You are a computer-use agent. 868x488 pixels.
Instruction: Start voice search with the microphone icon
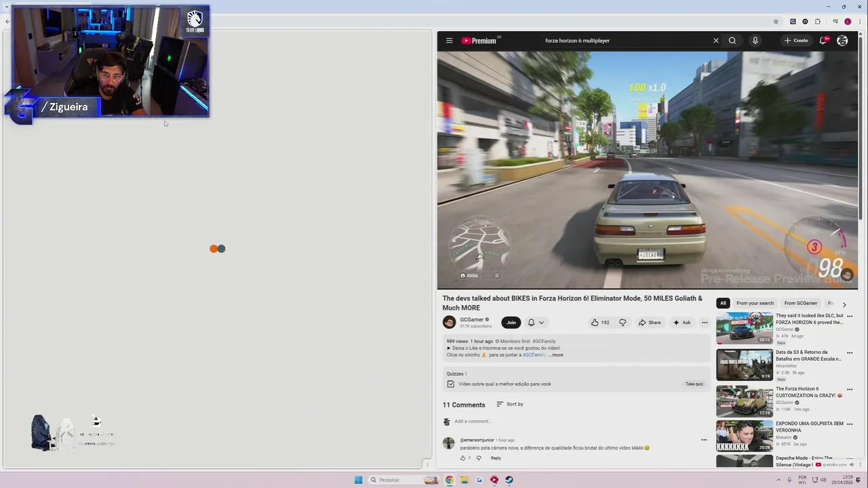[755, 41]
